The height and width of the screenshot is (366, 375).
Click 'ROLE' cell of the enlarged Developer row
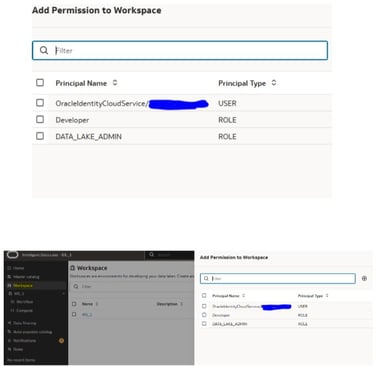(x=227, y=120)
